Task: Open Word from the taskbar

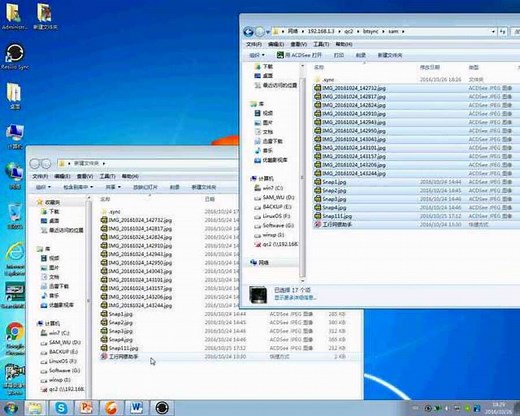Action: (136, 408)
